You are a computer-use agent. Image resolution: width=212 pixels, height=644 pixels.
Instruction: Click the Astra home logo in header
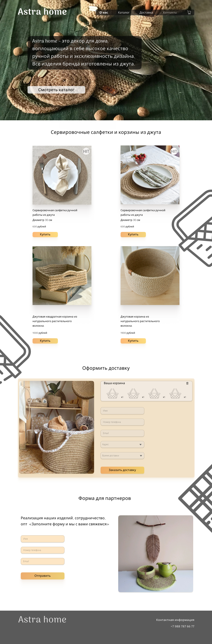(42, 11)
